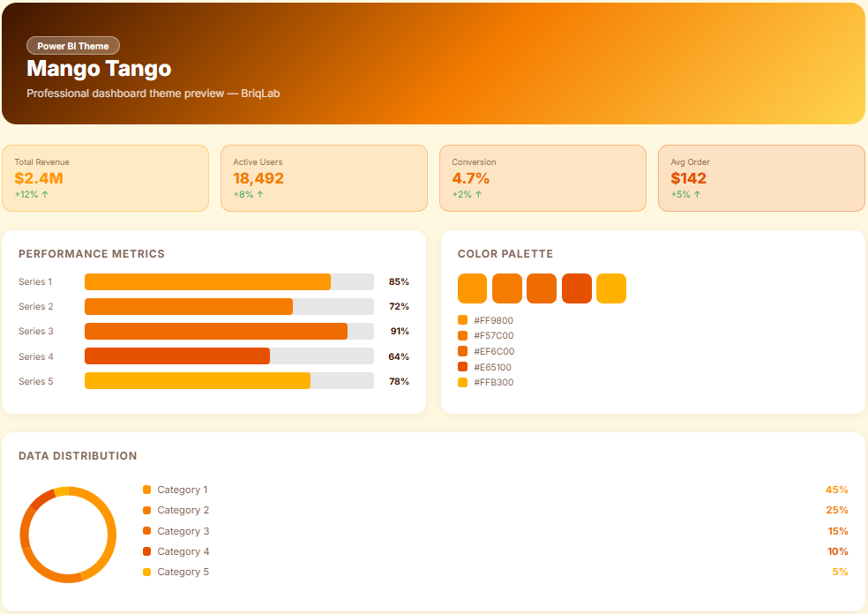The image size is (868, 614).
Task: Select the Conversion 4.7% card
Action: click(x=542, y=178)
